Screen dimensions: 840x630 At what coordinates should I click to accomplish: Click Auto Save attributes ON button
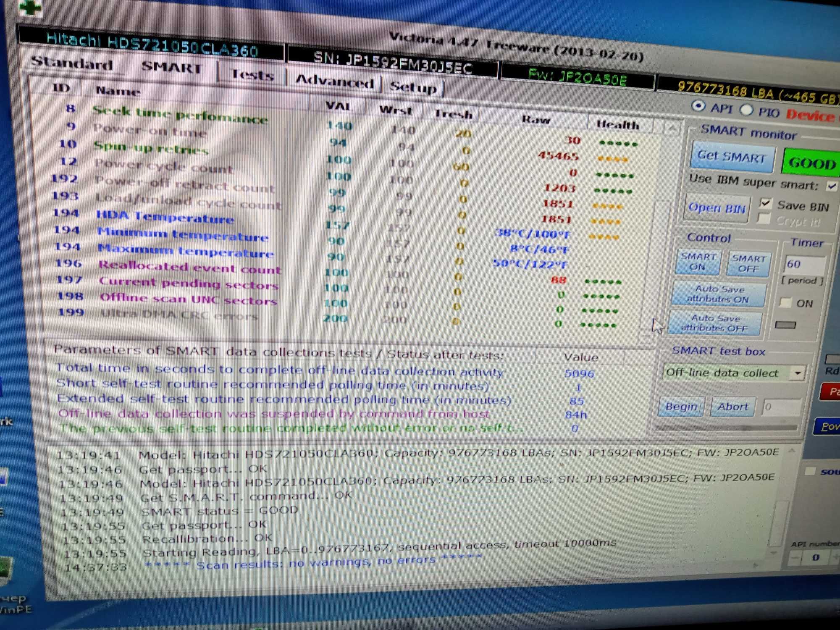pyautogui.click(x=719, y=294)
